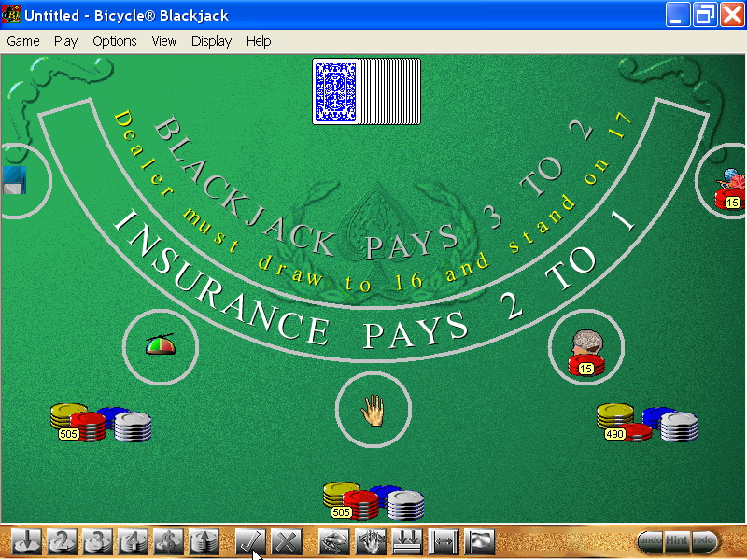Close the Bicycle Blackjack window

(x=732, y=15)
